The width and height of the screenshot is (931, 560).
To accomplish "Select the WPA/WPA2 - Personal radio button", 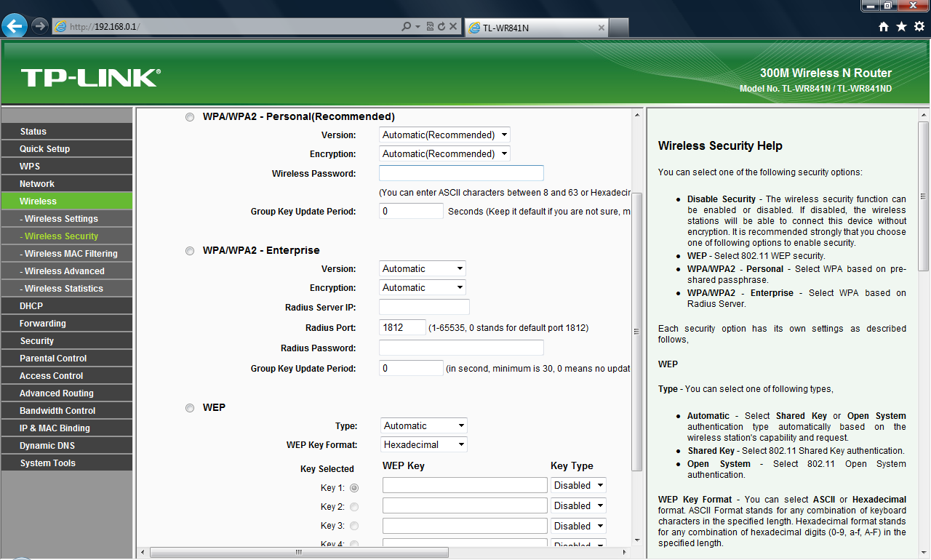I will pyautogui.click(x=190, y=117).
